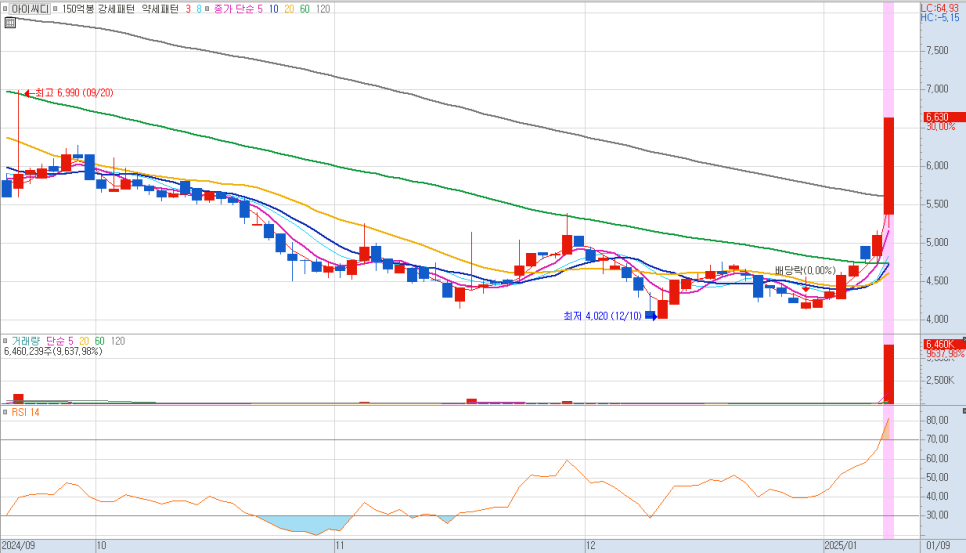Image resolution: width=966 pixels, height=553 pixels.
Task: Open the data table grid icon
Action: [x=10, y=23]
